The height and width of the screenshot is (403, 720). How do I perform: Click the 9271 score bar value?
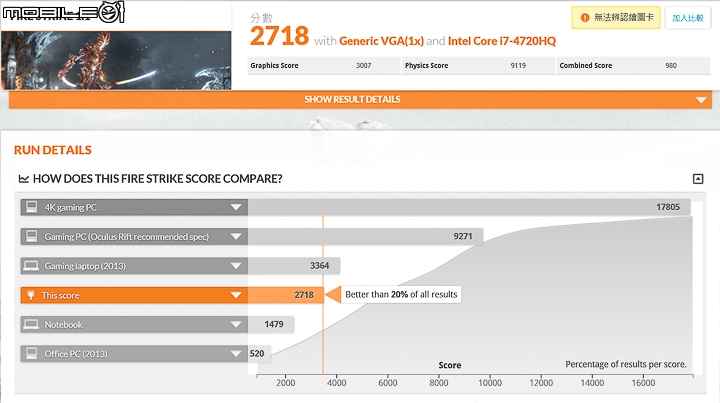coord(462,236)
